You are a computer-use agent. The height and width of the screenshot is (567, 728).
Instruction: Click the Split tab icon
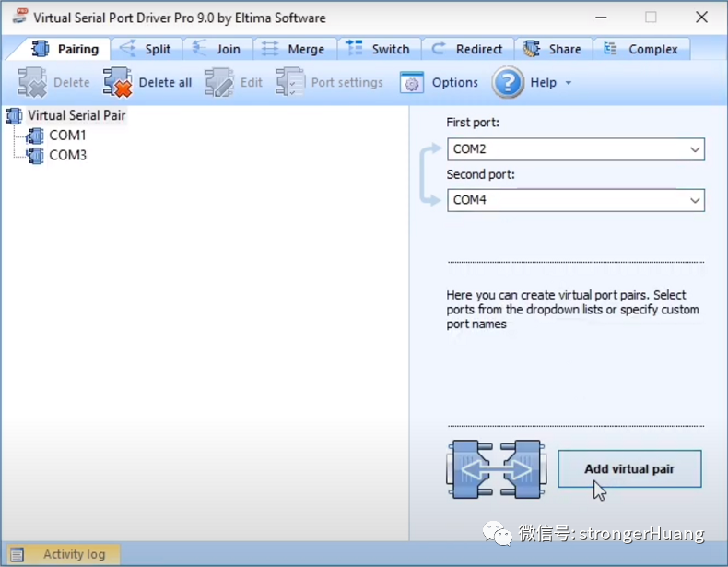(x=128, y=48)
